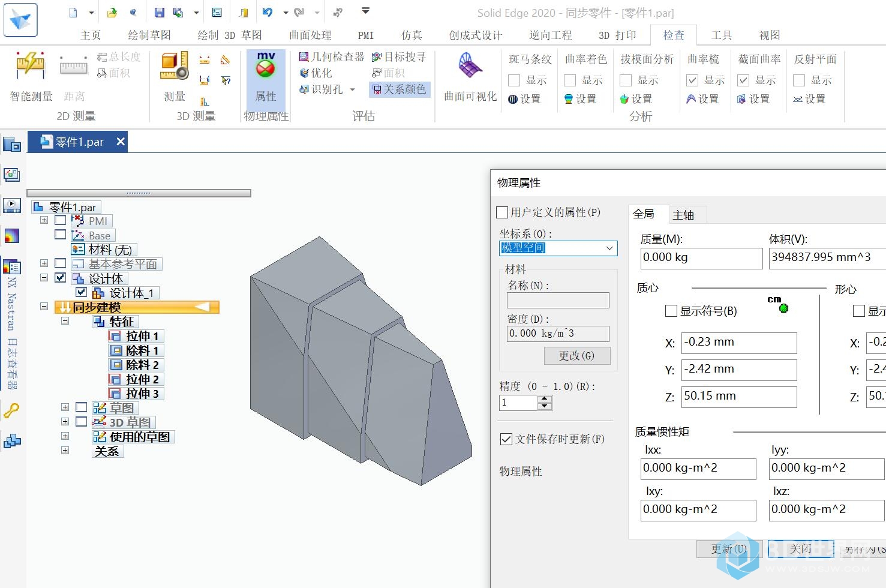Uncheck Curvature Comb display (曲率梳 显示)

point(692,80)
